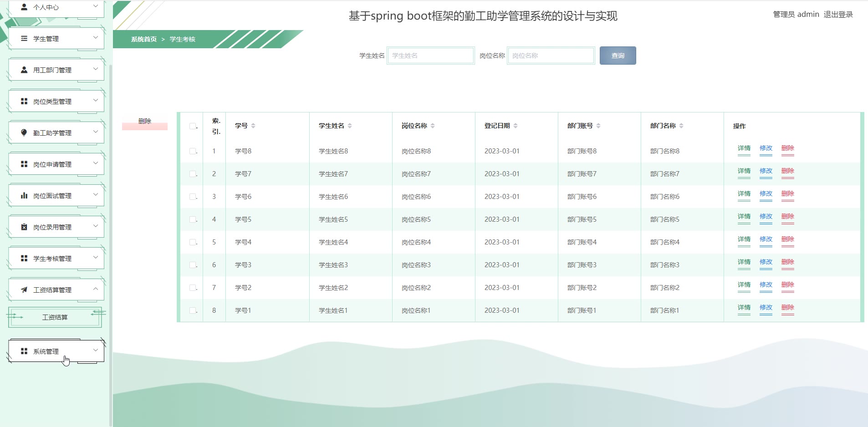
Task: Open the 学生考核管理 menu
Action: [x=52, y=259]
